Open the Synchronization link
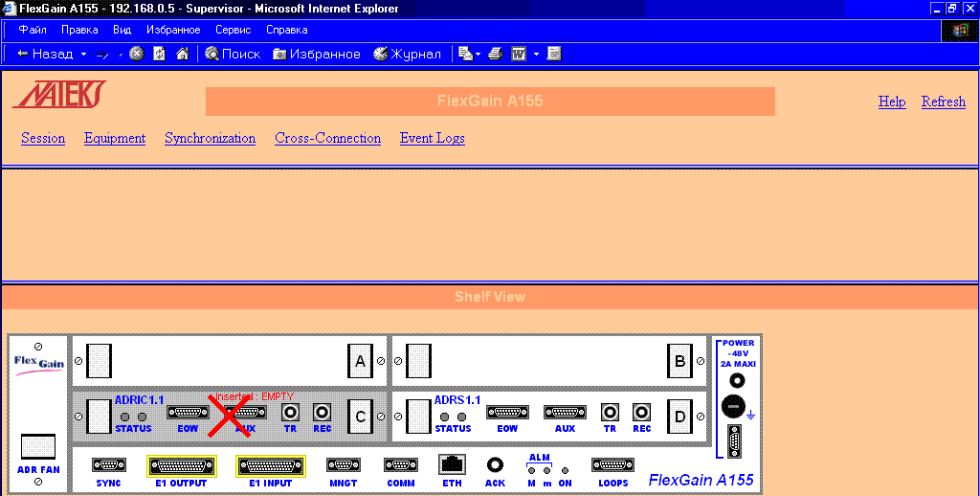Screen dimensions: 980x496 click(210, 138)
